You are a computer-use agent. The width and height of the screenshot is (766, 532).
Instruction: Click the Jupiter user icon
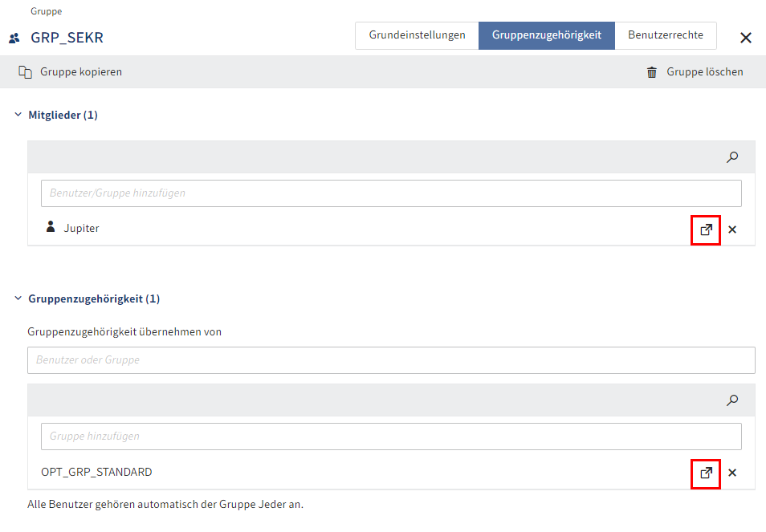coord(51,227)
